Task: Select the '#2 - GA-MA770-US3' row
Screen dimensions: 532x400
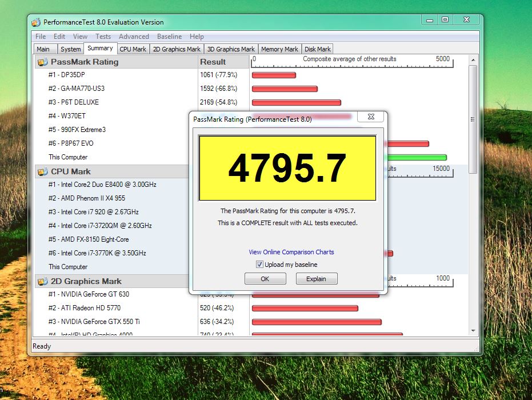Action: tap(77, 89)
